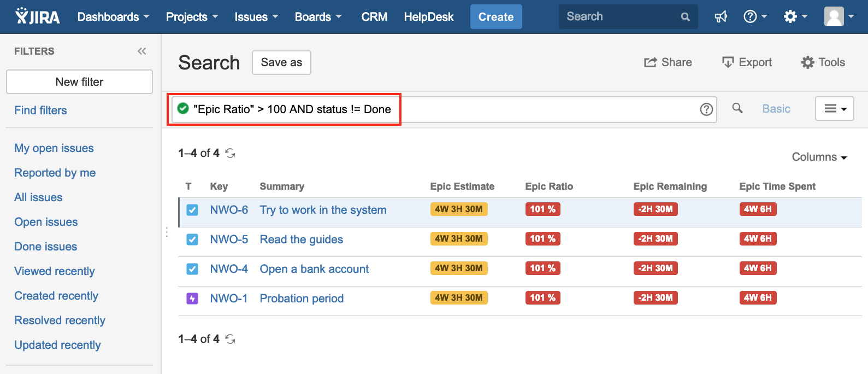Viewport: 868px width, 374px height.
Task: Open Tools menu
Action: coord(823,62)
